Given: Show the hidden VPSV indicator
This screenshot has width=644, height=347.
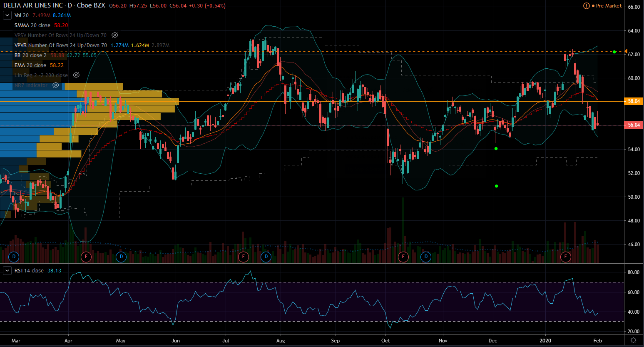Looking at the screenshot, I should (x=115, y=35).
